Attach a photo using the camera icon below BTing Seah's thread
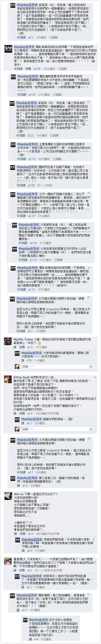The height and width of the screenshot is (644, 101). coord(91,429)
